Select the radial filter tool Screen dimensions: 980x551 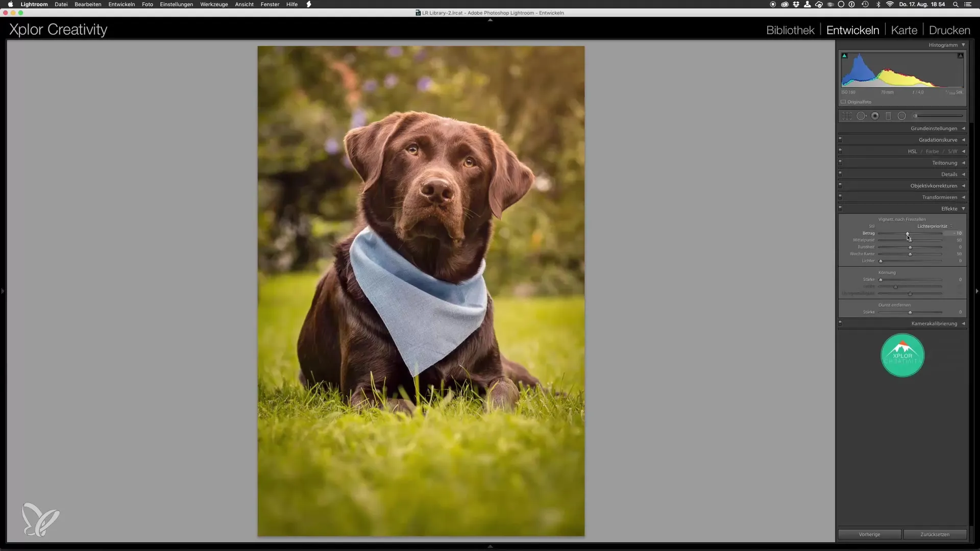902,116
